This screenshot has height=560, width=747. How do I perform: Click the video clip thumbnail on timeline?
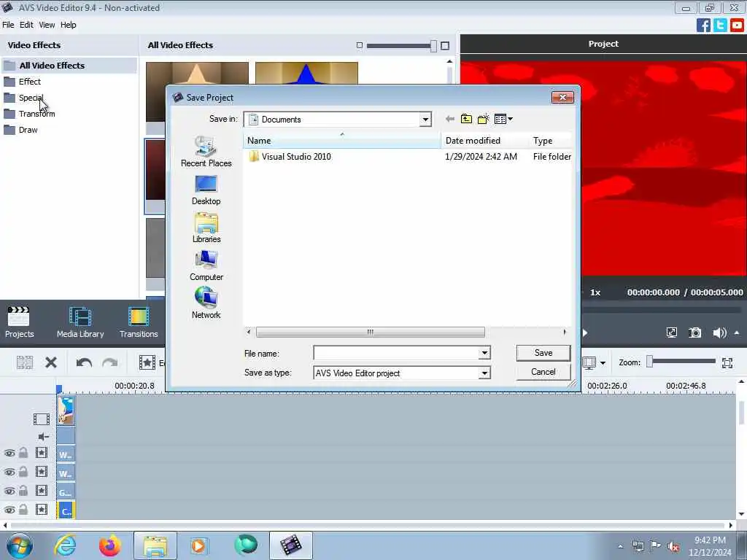(x=66, y=410)
